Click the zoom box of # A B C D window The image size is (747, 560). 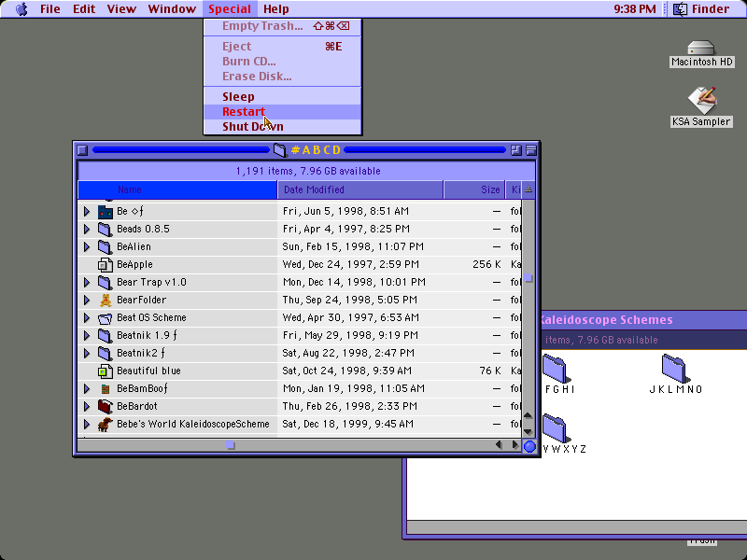[515, 150]
